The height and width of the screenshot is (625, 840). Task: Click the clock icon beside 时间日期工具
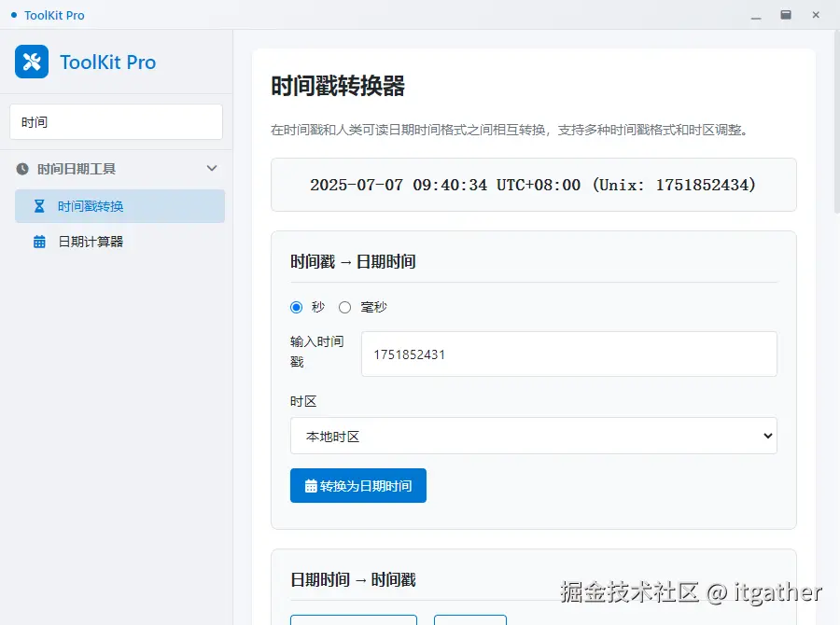(x=22, y=169)
